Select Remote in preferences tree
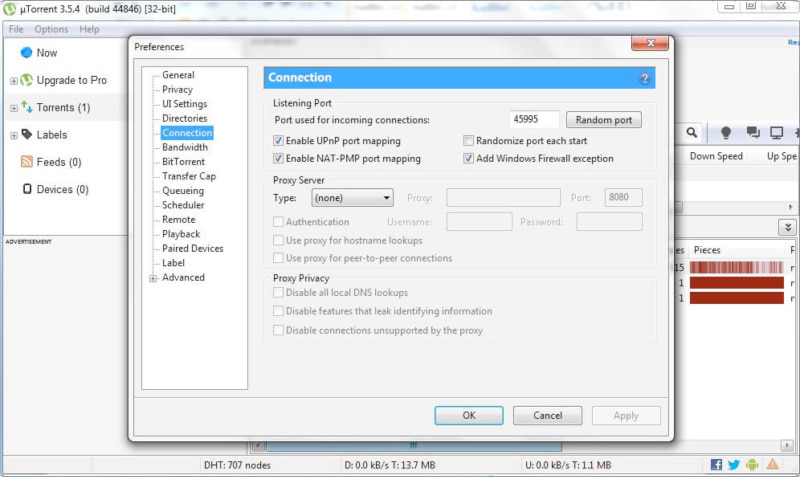Image resolution: width=800 pixels, height=477 pixels. click(x=179, y=219)
